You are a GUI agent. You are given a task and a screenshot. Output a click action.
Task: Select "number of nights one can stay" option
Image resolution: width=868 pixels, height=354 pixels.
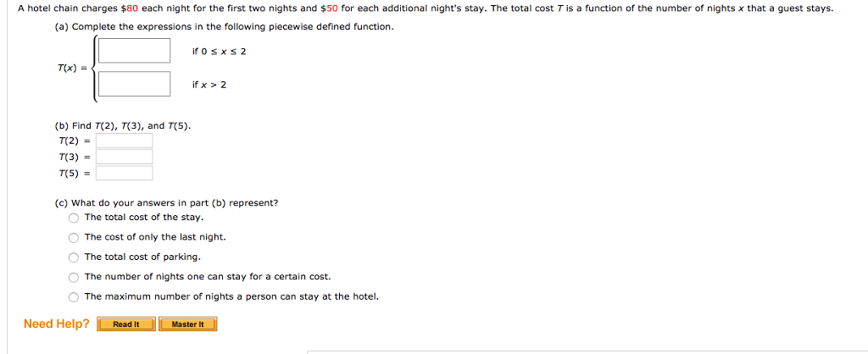click(x=75, y=277)
